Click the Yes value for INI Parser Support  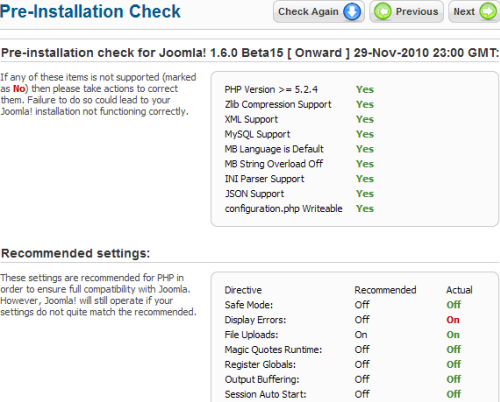(365, 179)
